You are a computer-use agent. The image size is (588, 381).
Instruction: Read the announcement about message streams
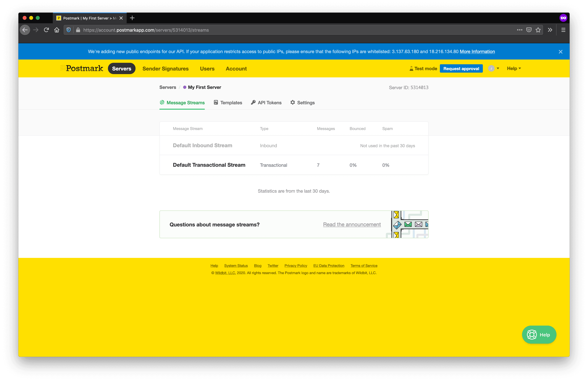[x=352, y=224]
